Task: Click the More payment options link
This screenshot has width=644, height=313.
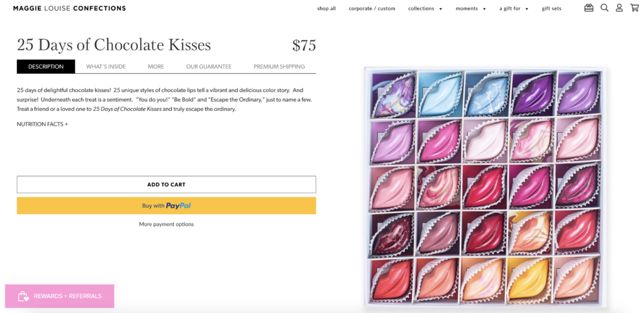Action: click(x=166, y=224)
